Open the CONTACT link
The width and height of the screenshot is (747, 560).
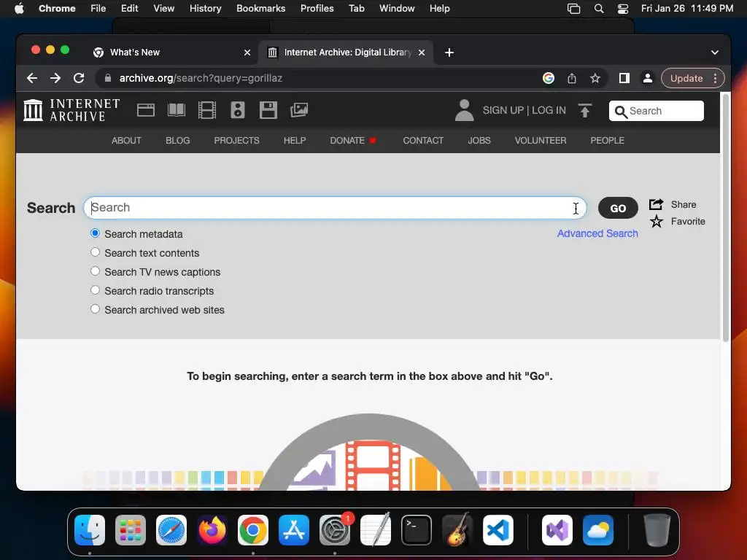click(x=423, y=141)
